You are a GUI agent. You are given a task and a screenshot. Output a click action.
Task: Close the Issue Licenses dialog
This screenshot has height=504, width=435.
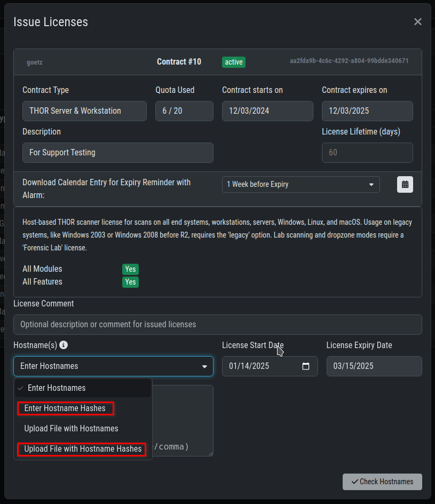pos(417,22)
